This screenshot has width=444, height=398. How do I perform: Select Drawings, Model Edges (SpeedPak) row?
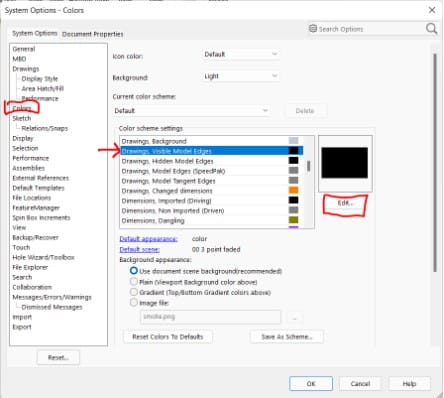pyautogui.click(x=212, y=171)
